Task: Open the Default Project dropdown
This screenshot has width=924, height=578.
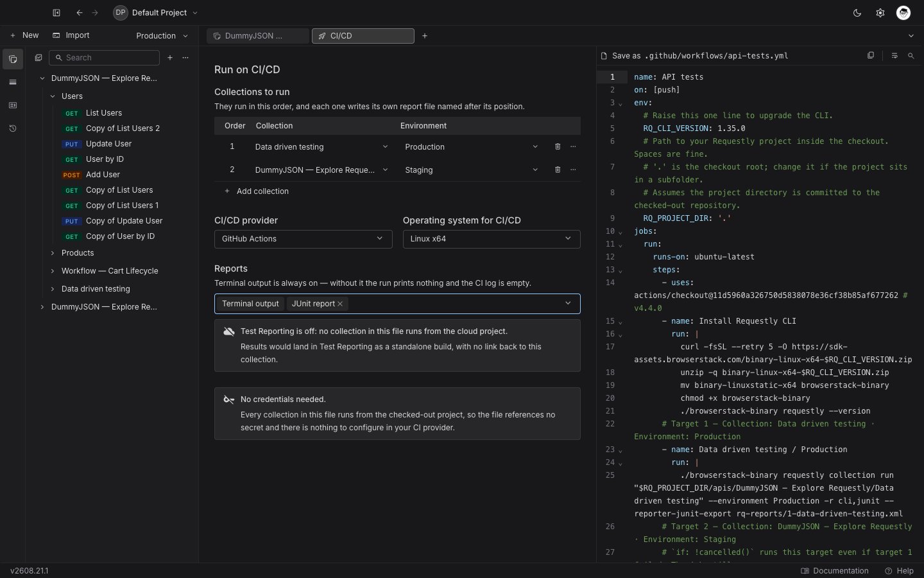Action: [156, 13]
